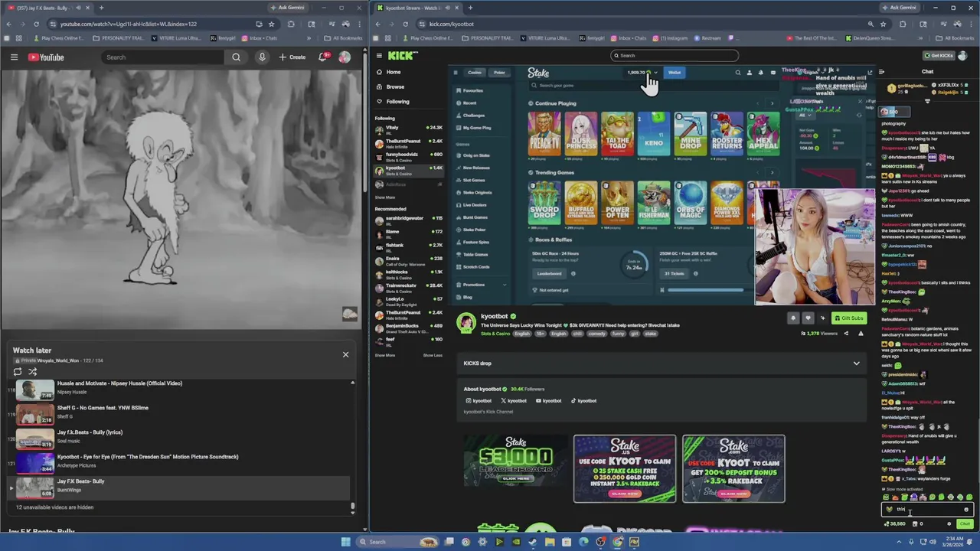Open Slot Games in Stake sidebar
This screenshot has width=980, height=551.
(473, 180)
